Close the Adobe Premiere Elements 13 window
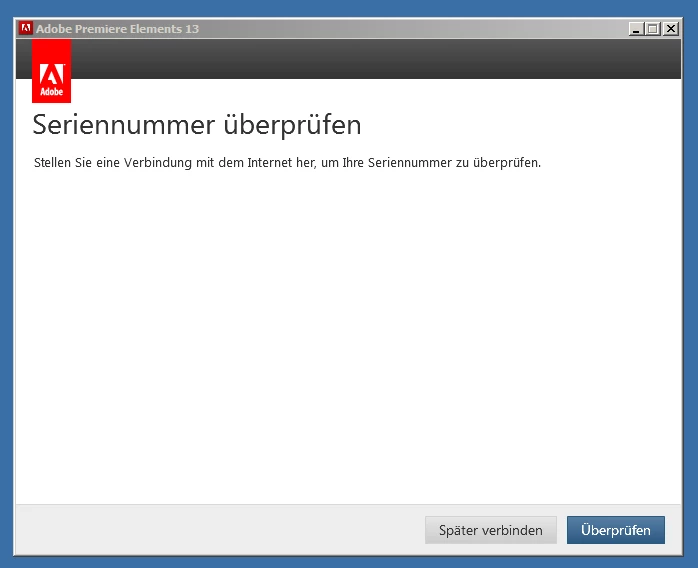Screen dimensions: 698x568 coord(670,29)
